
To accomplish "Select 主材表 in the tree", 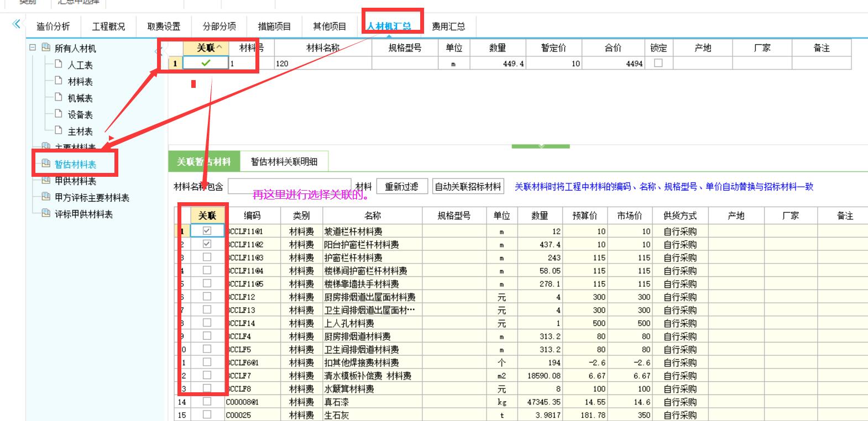I will coord(80,131).
